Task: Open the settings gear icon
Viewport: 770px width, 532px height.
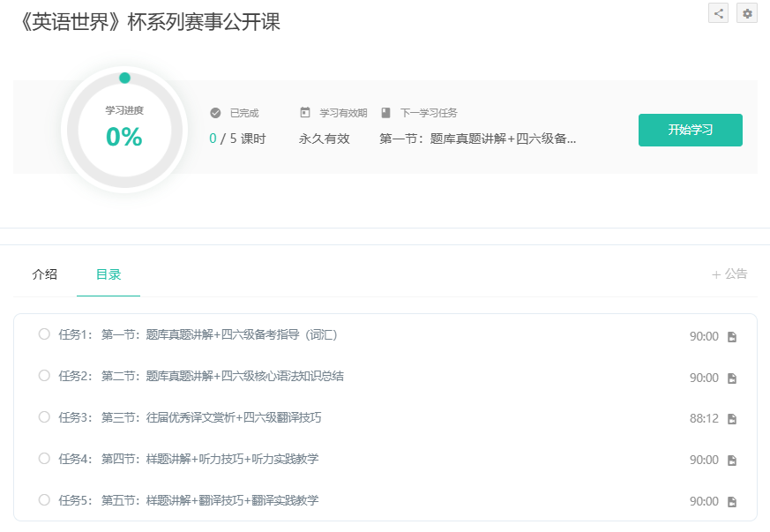Action: (x=747, y=13)
